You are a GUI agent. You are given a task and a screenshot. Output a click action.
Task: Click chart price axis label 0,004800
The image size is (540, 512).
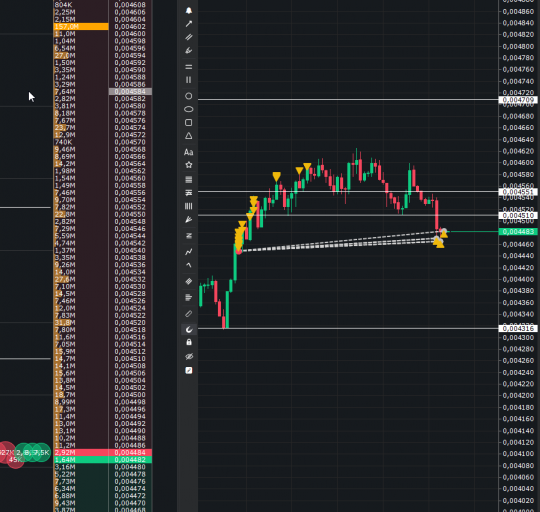click(518, 46)
